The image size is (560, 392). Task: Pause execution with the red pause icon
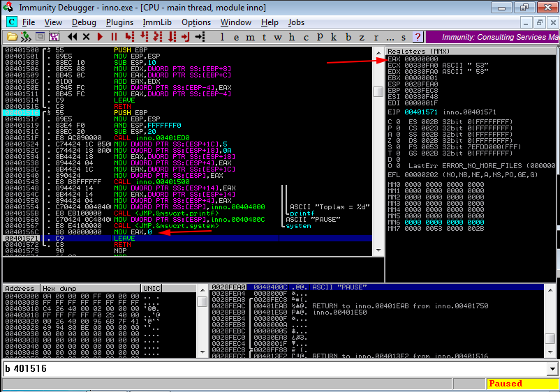tap(114, 37)
